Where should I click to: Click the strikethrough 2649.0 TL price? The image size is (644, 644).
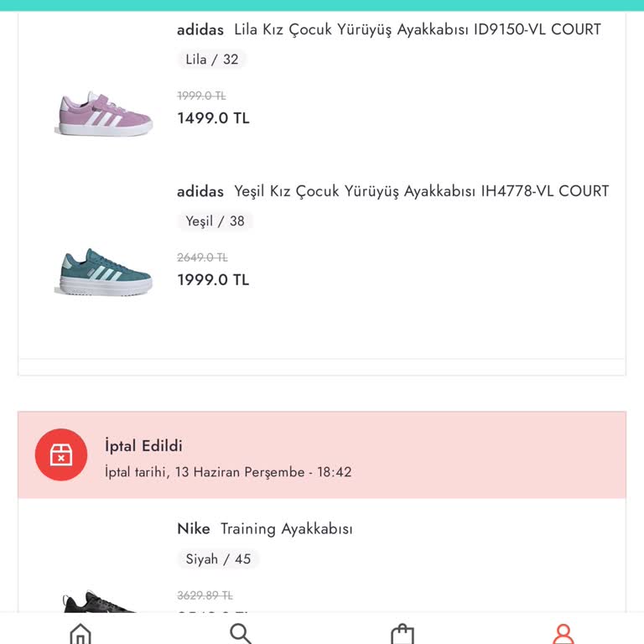pyautogui.click(x=202, y=257)
